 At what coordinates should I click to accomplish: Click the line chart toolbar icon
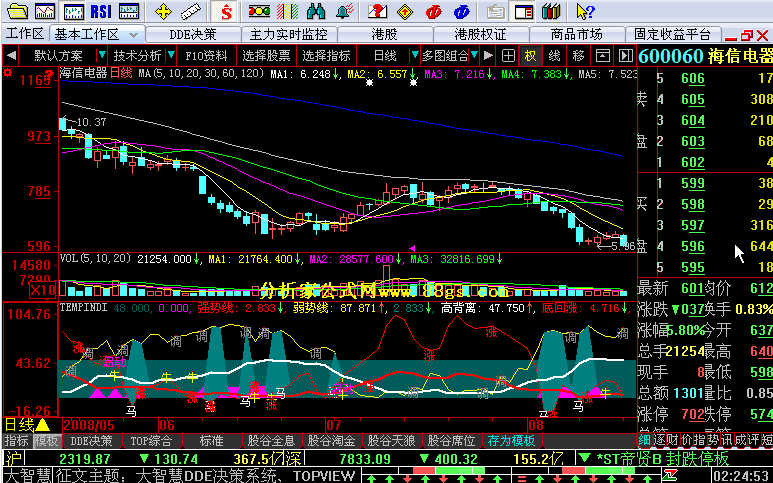(x=45, y=10)
